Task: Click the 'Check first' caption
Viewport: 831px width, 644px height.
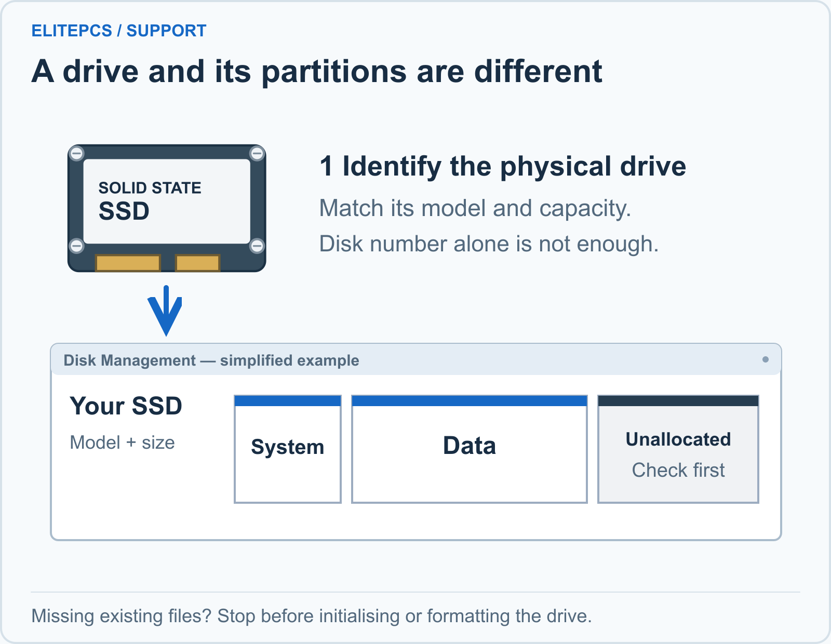Action: (x=678, y=470)
